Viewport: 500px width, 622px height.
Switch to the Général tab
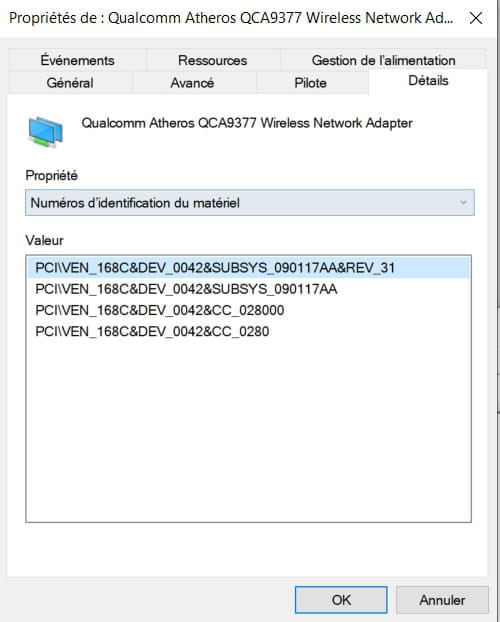[x=70, y=83]
